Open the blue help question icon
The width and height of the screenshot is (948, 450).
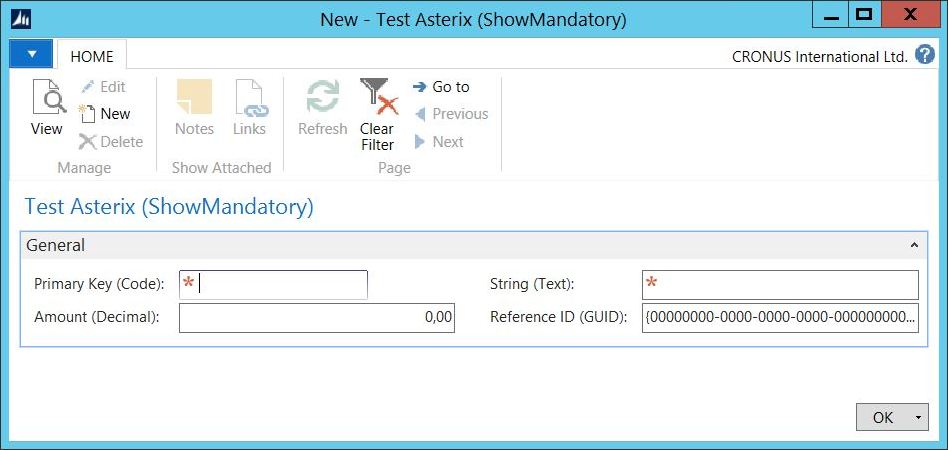tap(924, 55)
